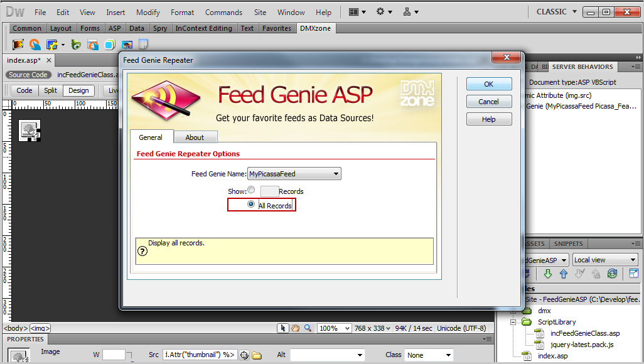Viewport: 644px width, 364px height.
Task: Close the index.asp document tab
Action: pos(49,60)
